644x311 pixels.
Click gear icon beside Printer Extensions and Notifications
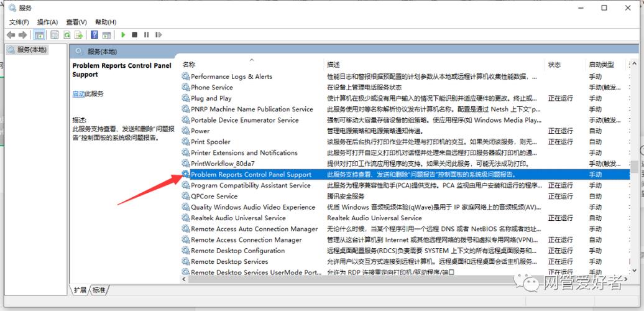pos(186,152)
